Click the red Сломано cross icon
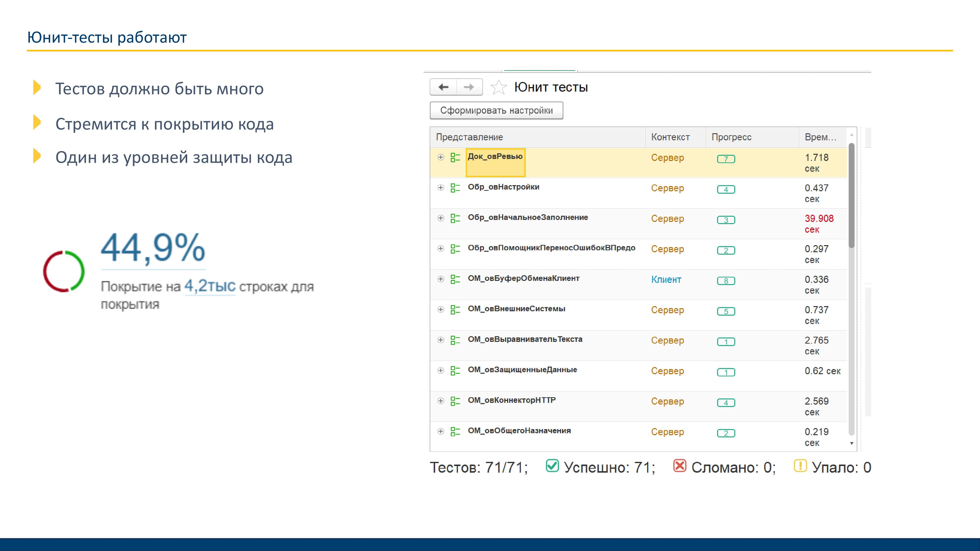This screenshot has height=551, width=980. tap(679, 466)
